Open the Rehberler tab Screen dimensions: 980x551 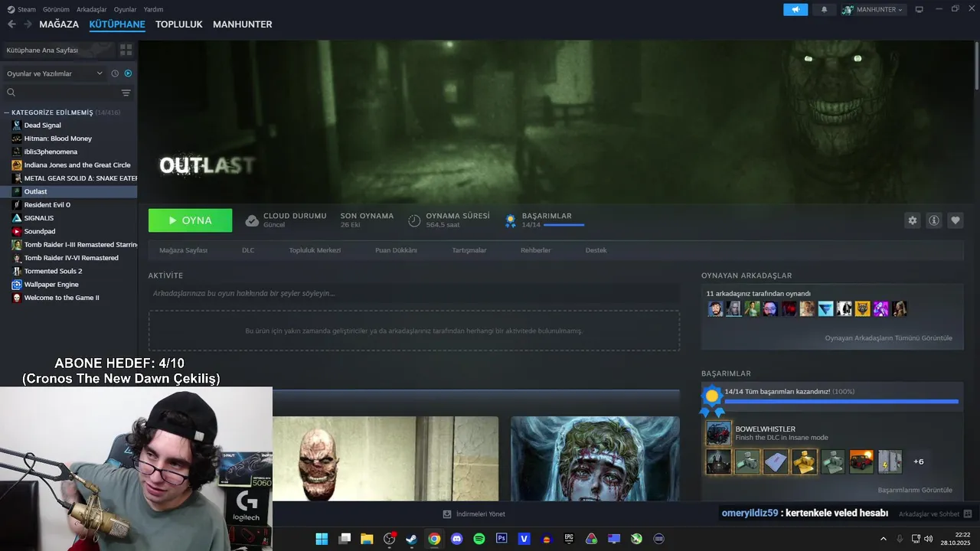(535, 250)
